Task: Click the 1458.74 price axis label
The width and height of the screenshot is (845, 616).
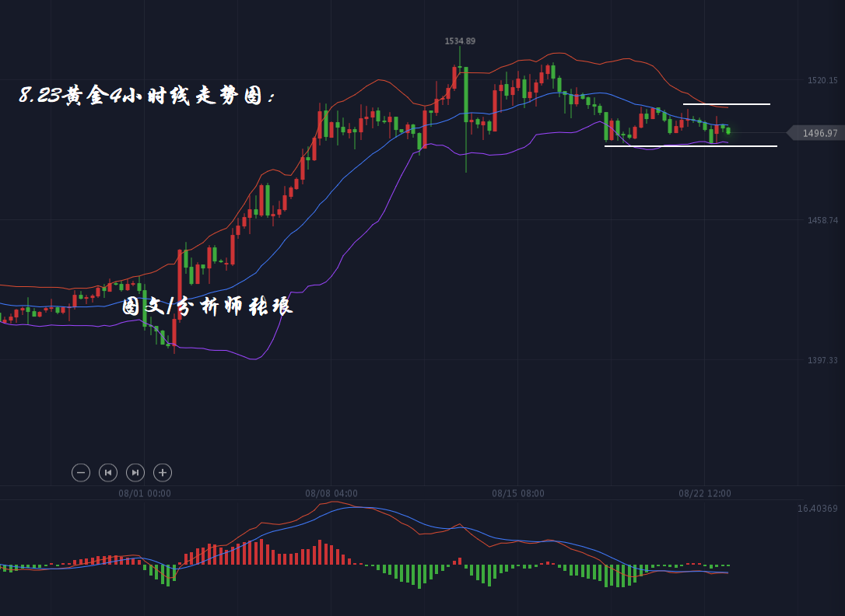Action: [822, 220]
